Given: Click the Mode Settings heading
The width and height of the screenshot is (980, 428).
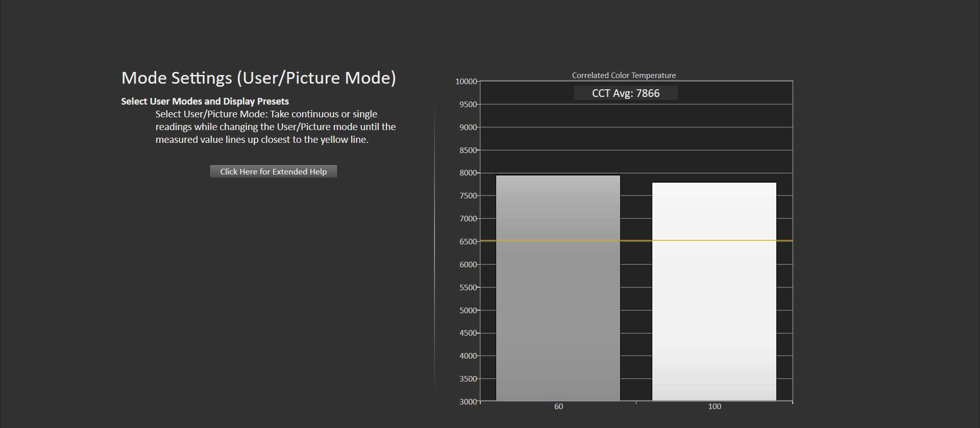Looking at the screenshot, I should pyautogui.click(x=258, y=78).
